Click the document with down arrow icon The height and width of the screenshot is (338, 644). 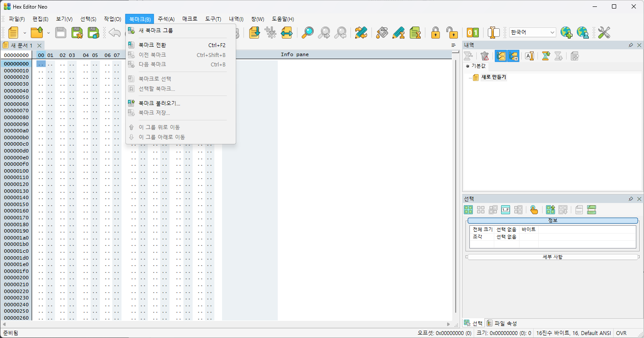coord(255,33)
